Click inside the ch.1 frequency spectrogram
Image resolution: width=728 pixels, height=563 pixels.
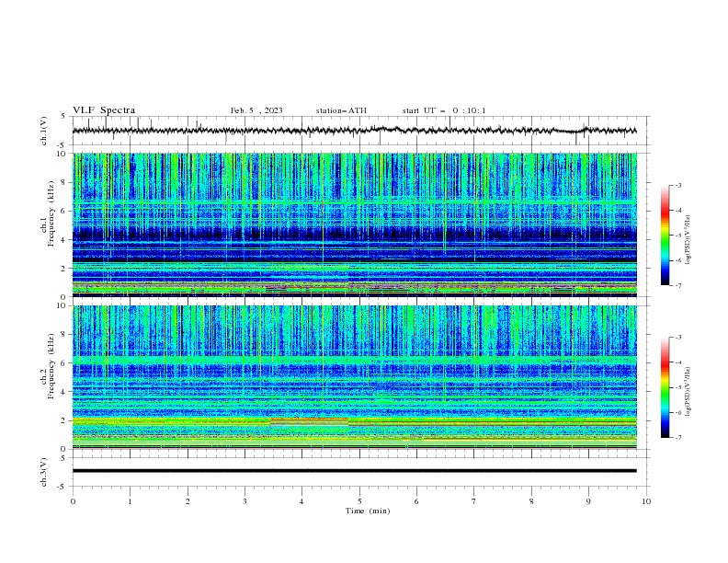click(x=354, y=224)
